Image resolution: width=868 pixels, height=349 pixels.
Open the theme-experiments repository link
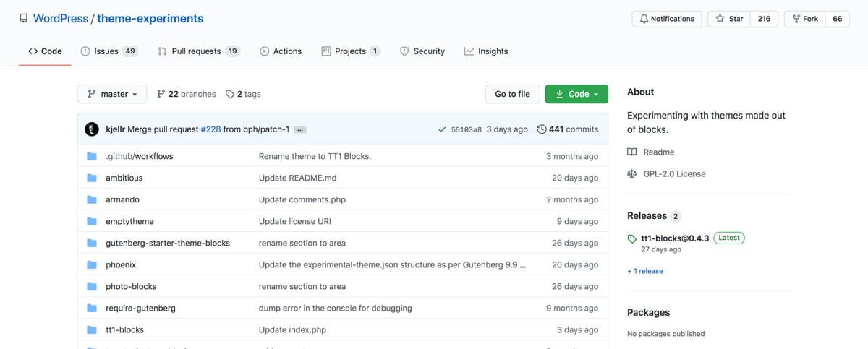point(150,19)
